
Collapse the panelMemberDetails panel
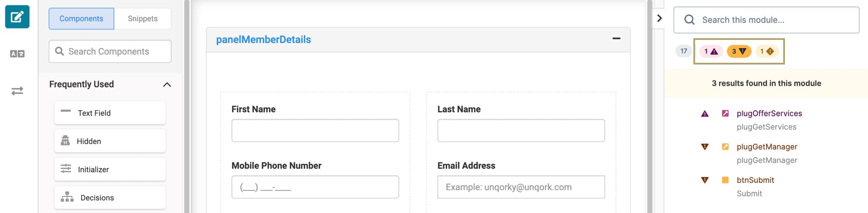[x=616, y=39]
